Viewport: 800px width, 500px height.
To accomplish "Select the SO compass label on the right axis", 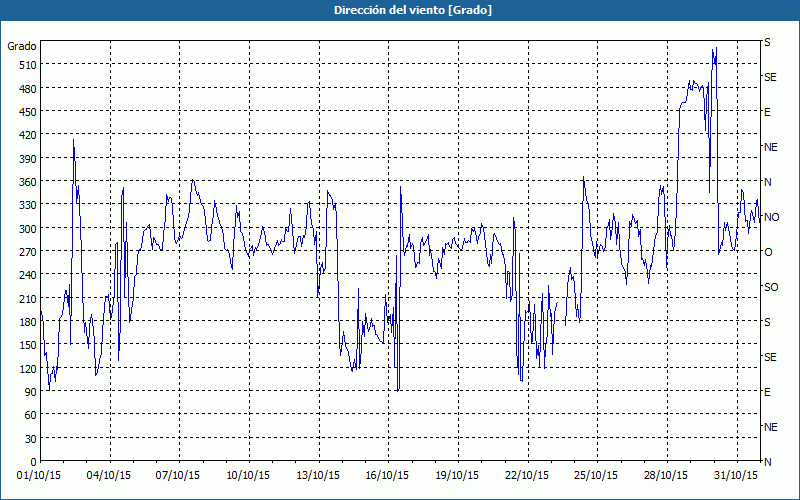I will [x=771, y=287].
